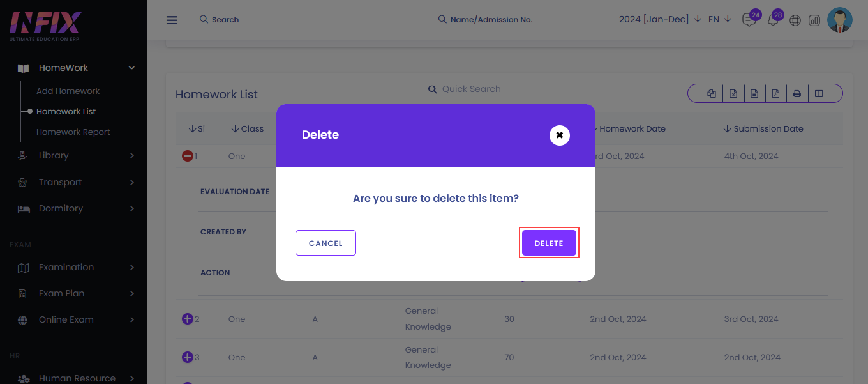Select Homework Report in sidebar
Viewport: 868px width, 384px height.
(x=73, y=132)
